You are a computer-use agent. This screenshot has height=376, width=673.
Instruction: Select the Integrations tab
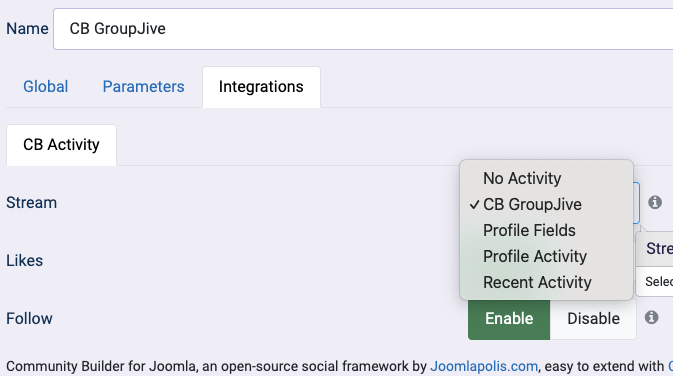[261, 87]
